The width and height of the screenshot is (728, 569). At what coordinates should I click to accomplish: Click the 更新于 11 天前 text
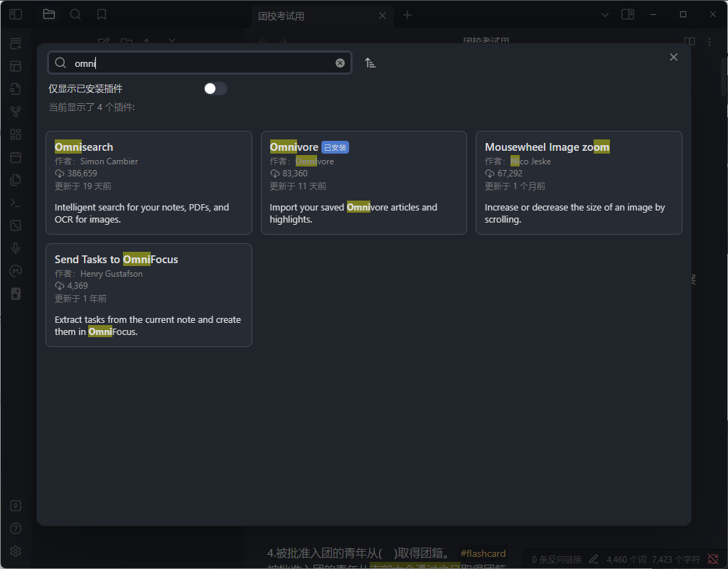coord(298,186)
